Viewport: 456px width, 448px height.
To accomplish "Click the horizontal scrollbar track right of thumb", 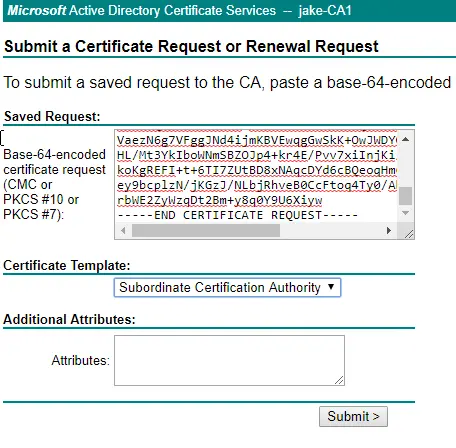I will coord(330,230).
